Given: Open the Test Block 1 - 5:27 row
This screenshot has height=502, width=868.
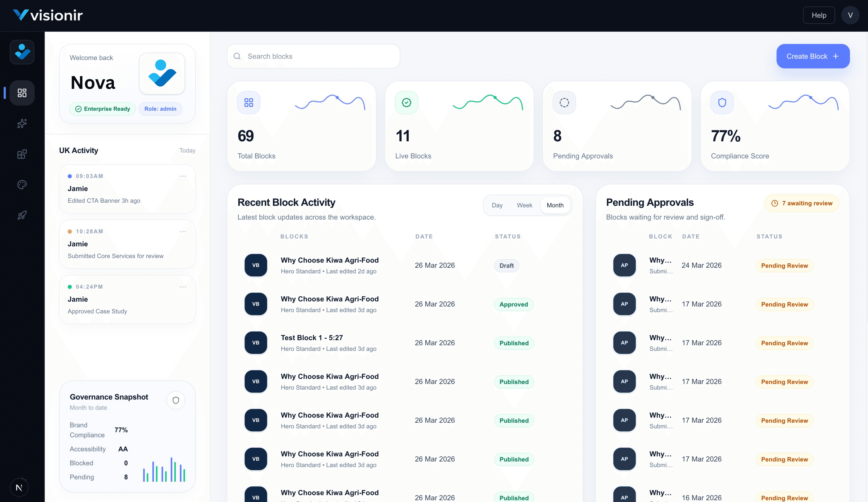Looking at the screenshot, I should pyautogui.click(x=311, y=338).
